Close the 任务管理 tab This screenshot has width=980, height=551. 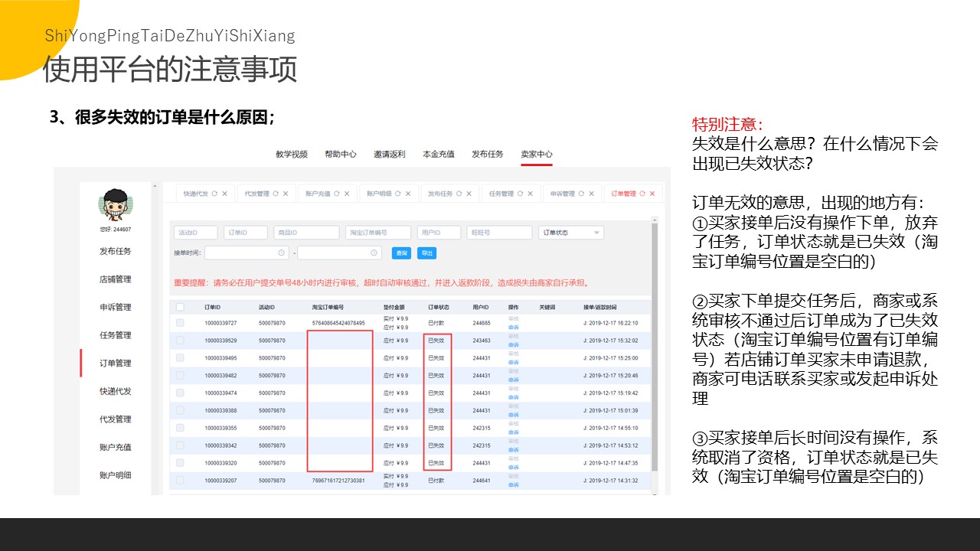530,194
